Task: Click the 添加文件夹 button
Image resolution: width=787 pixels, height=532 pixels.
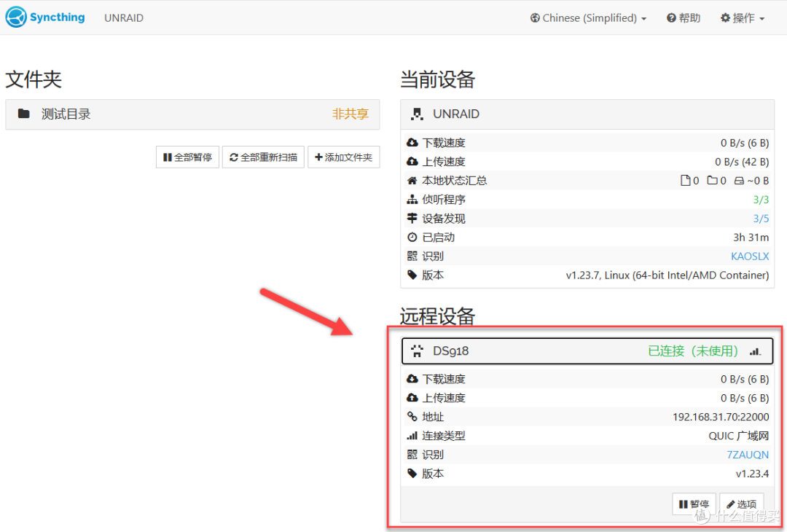Action: click(343, 157)
